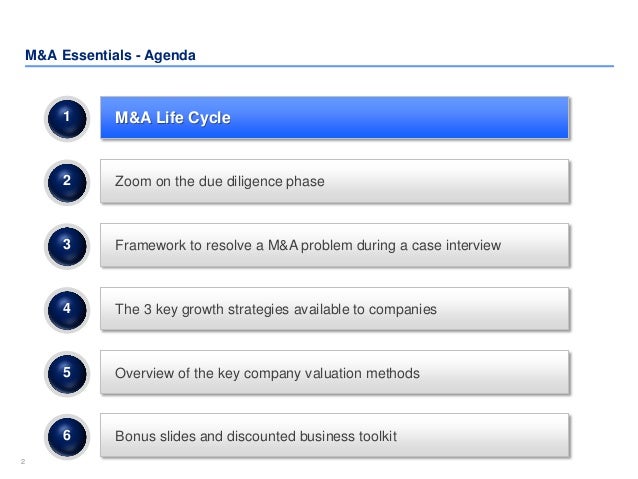Select the number 4 sphere icon
The width and height of the screenshot is (638, 479).
(x=66, y=310)
